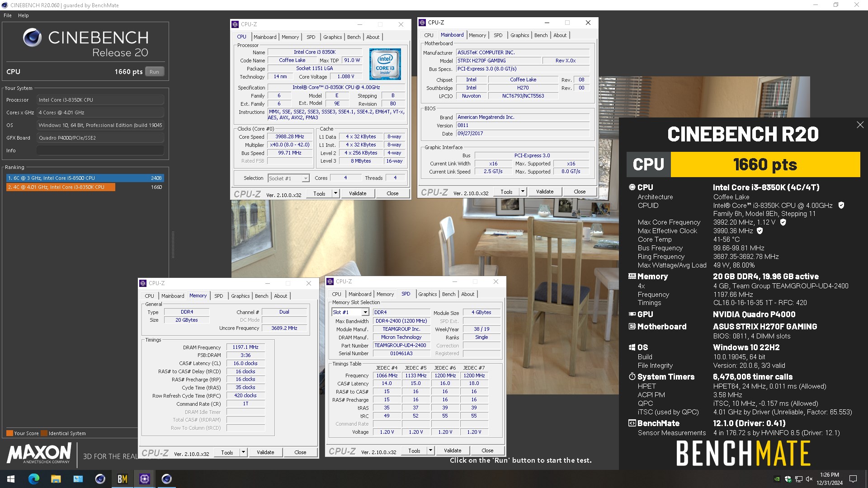Select the i3-8350K ranking entry
The width and height of the screenshot is (868, 488).
coord(85,187)
